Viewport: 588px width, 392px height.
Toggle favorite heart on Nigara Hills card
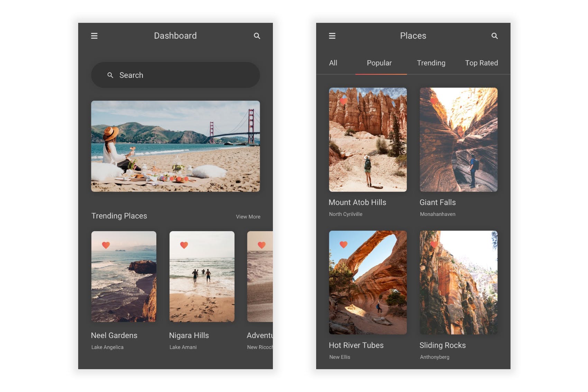pos(184,245)
